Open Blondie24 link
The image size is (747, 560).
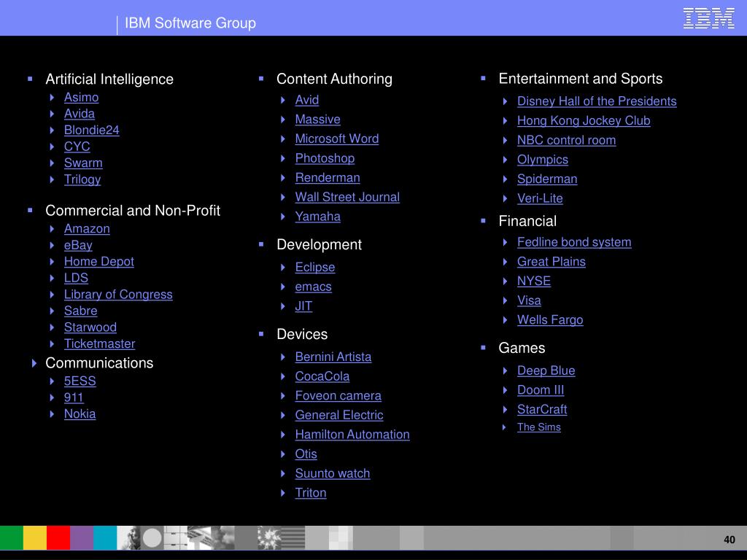click(91, 130)
